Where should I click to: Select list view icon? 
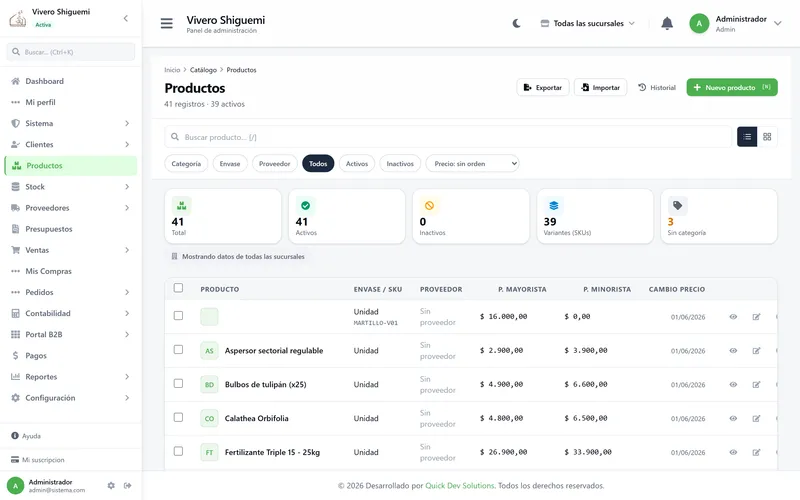pyautogui.click(x=747, y=137)
